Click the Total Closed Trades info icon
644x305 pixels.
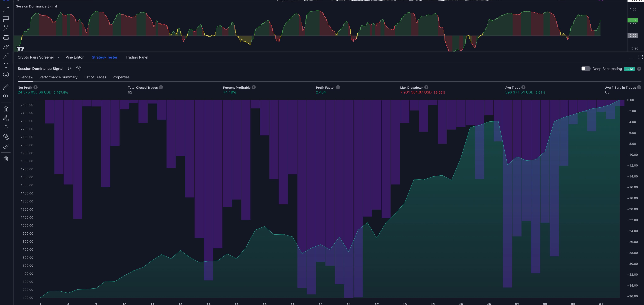pyautogui.click(x=161, y=87)
